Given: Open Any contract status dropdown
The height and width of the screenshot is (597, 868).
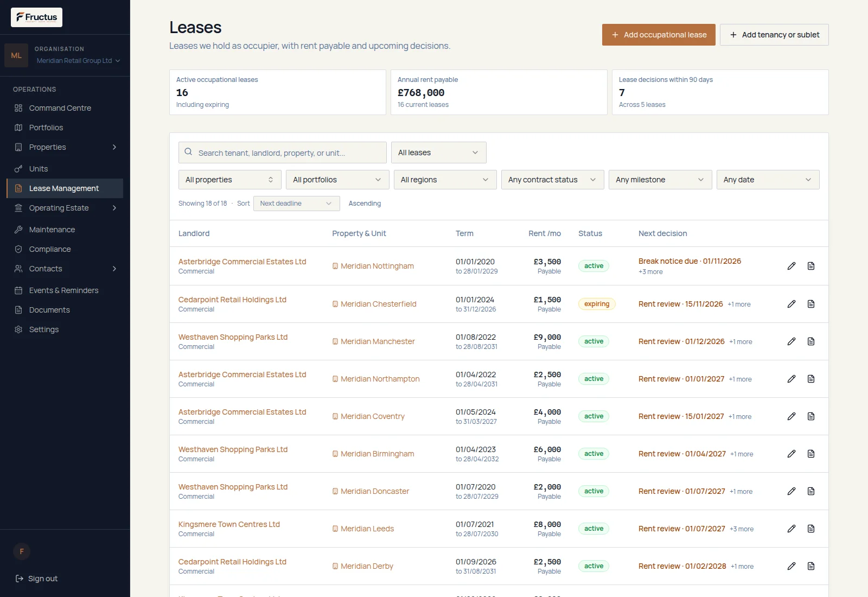Looking at the screenshot, I should pyautogui.click(x=552, y=180).
